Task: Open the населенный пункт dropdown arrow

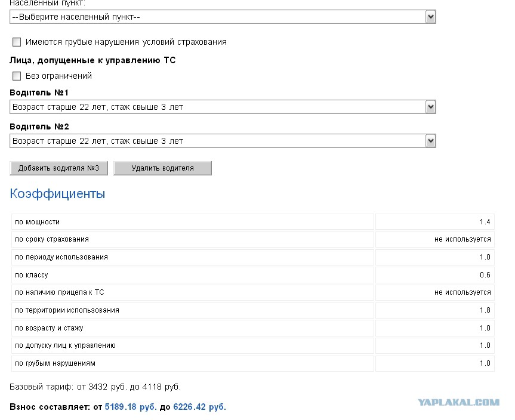Action: tap(430, 17)
